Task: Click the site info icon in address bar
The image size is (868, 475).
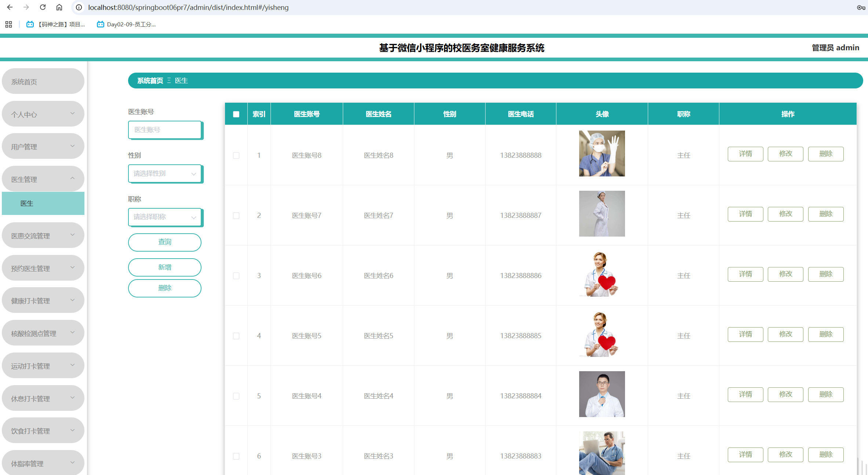Action: [x=78, y=7]
